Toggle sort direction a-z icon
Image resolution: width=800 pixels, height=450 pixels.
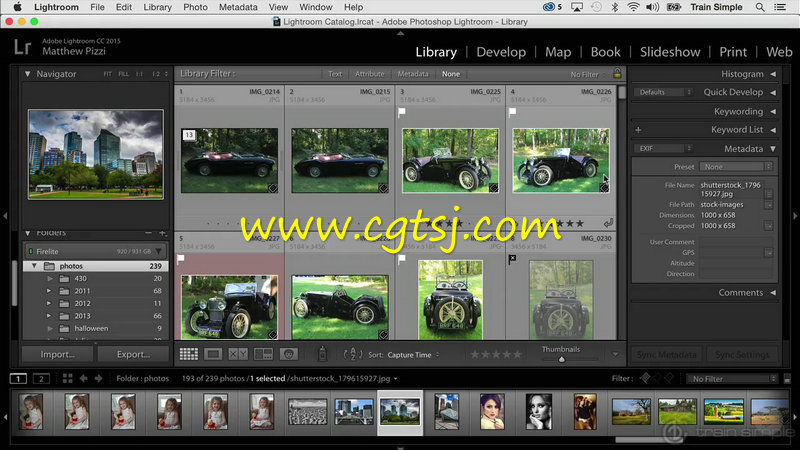[353, 354]
